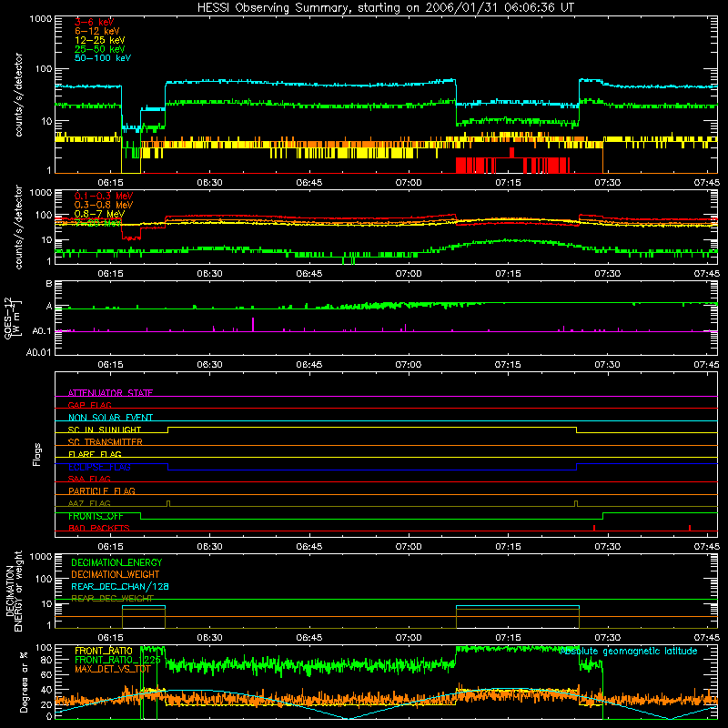Click the FRONTS_OFF flag label
Viewport: 728px width, 728px height.
[96, 516]
